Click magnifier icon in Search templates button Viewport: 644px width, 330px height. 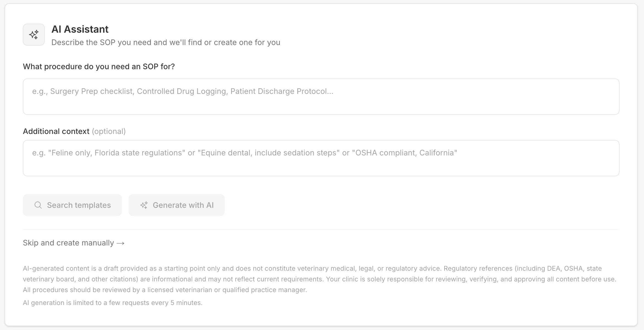(38, 205)
